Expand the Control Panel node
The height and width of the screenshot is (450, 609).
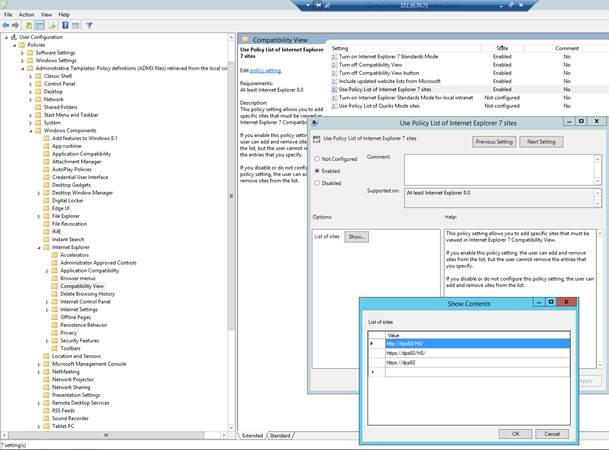(31, 84)
